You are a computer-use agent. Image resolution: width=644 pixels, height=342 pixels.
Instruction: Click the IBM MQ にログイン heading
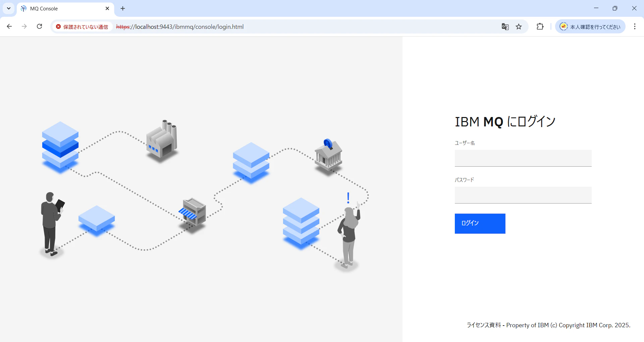pos(505,122)
